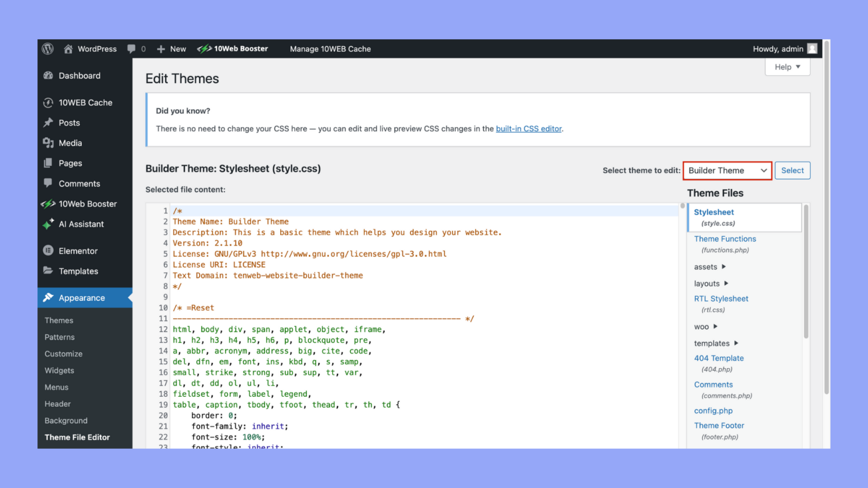Click the Elementor icon in sidebar

pyautogui.click(x=49, y=251)
